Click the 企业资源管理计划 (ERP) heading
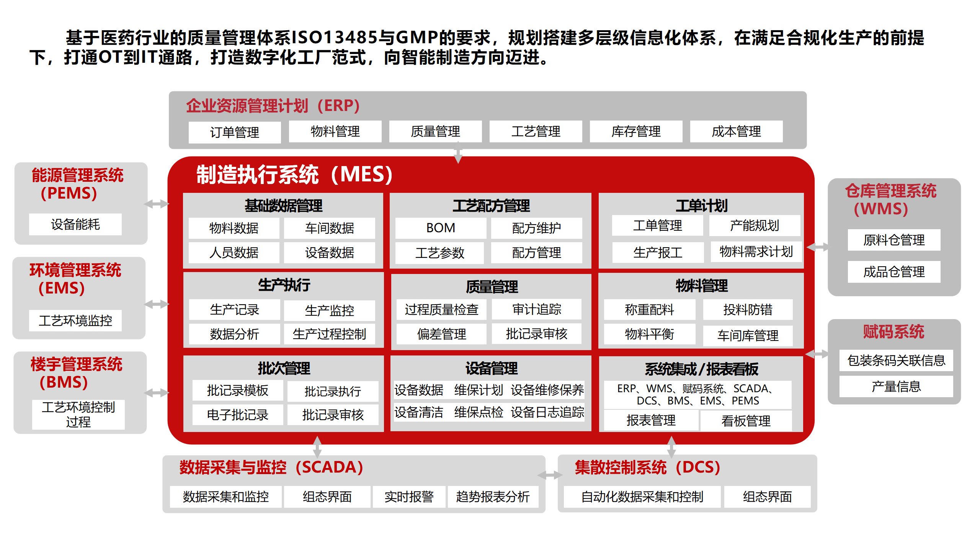 coord(273,106)
